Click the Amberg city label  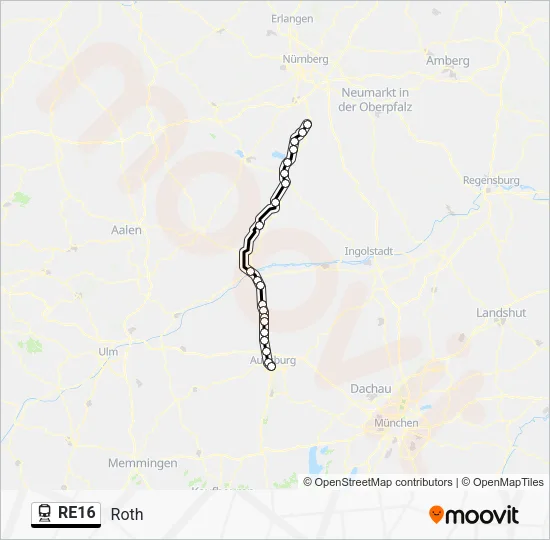coord(448,61)
